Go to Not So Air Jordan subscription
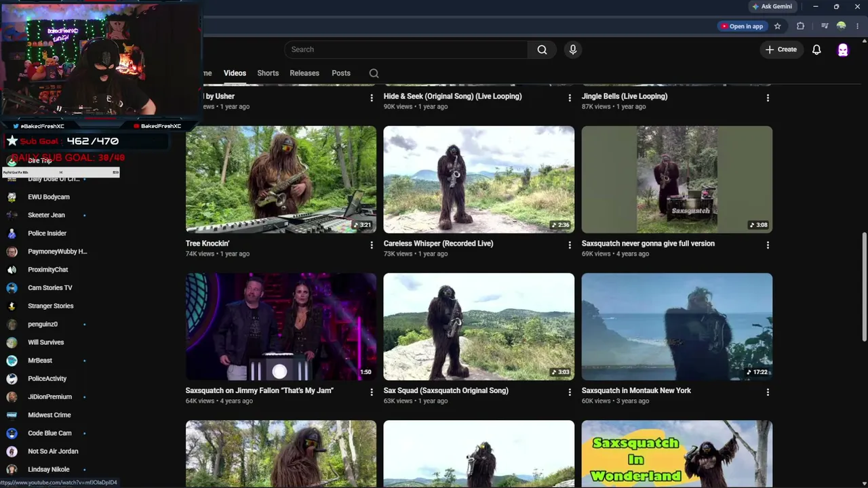Viewport: 868px width, 488px height. tap(53, 451)
